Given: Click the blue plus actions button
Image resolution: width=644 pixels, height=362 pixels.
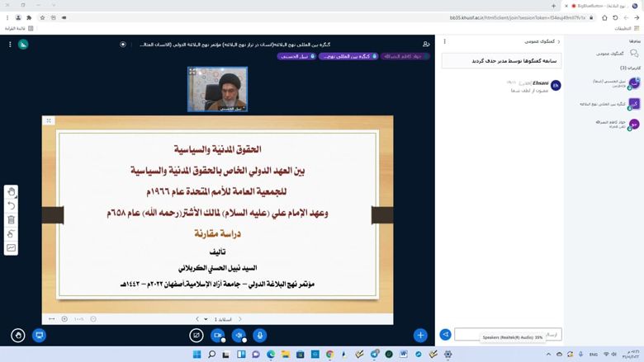Looking at the screenshot, I should click(420, 335).
